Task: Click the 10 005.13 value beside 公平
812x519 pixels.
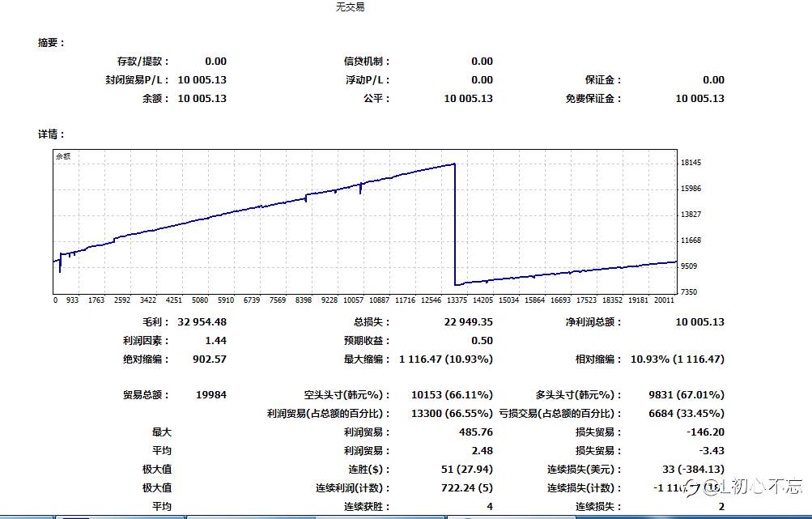Action: (468, 99)
